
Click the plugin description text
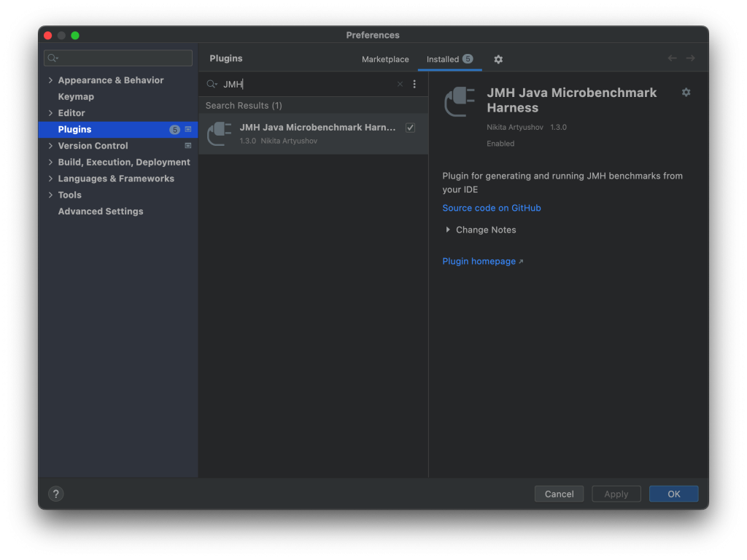pyautogui.click(x=562, y=182)
